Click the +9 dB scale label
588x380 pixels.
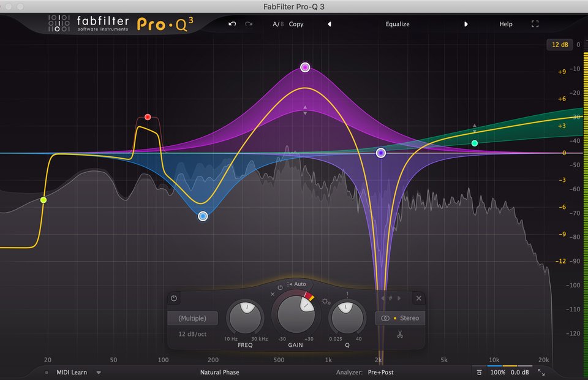pos(562,72)
